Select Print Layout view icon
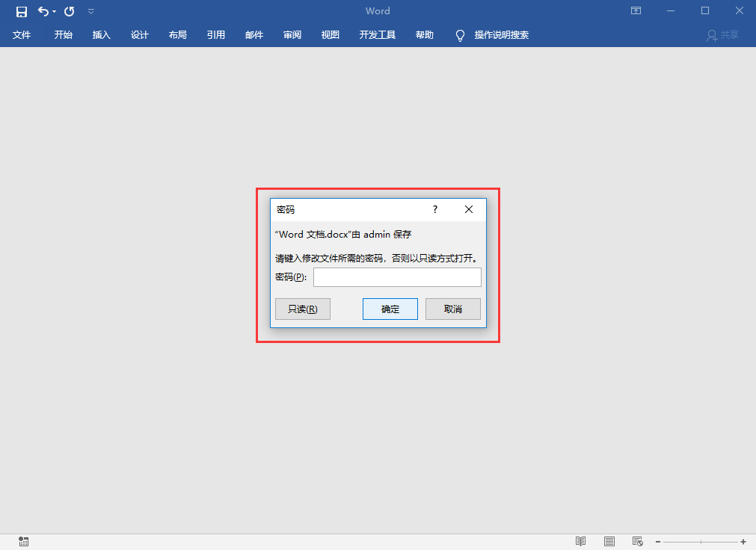Image resolution: width=756 pixels, height=550 pixels. point(609,541)
